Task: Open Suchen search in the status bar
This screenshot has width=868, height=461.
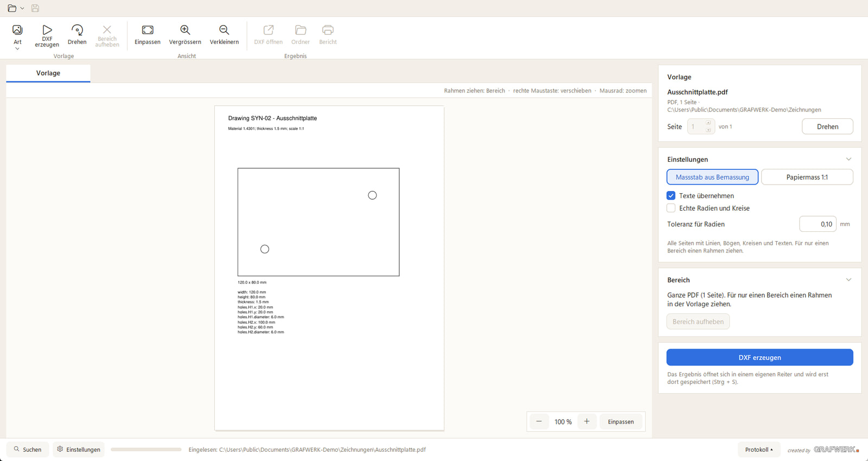Action: pyautogui.click(x=28, y=450)
